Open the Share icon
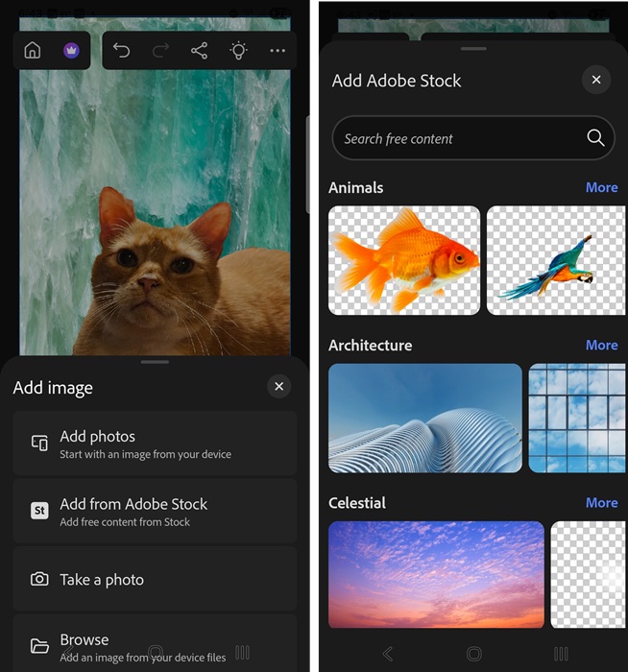The height and width of the screenshot is (672, 628). [199, 51]
